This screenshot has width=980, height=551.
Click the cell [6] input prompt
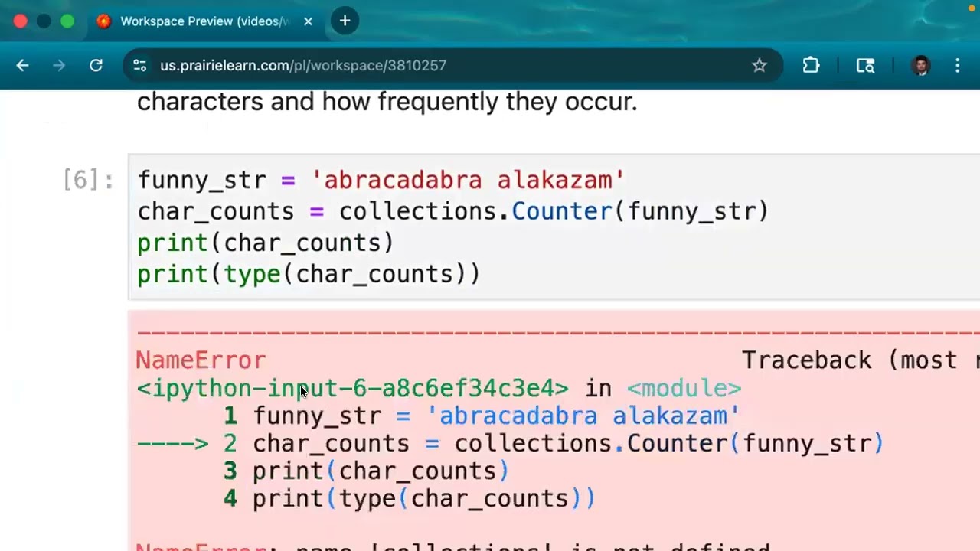pyautogui.click(x=88, y=181)
